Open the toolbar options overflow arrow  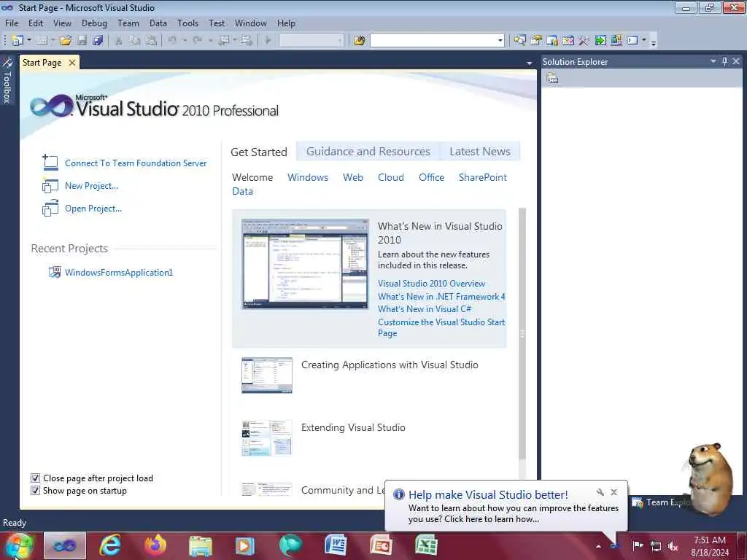click(x=654, y=42)
